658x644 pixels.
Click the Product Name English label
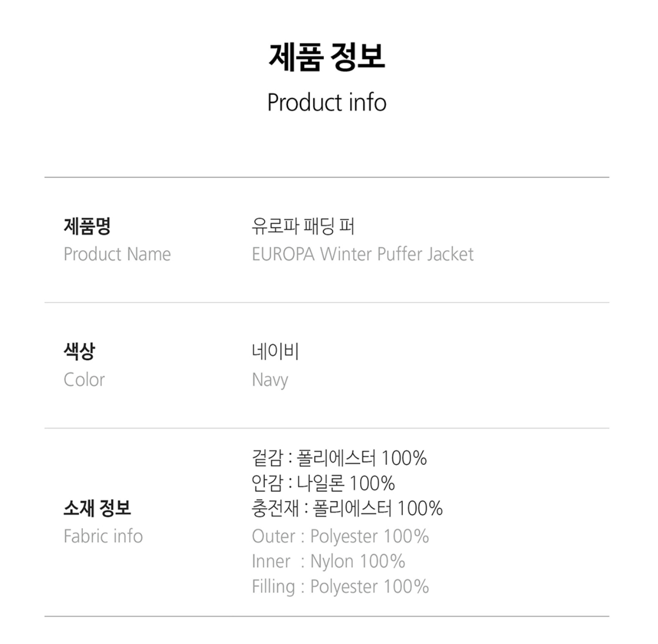tap(117, 254)
